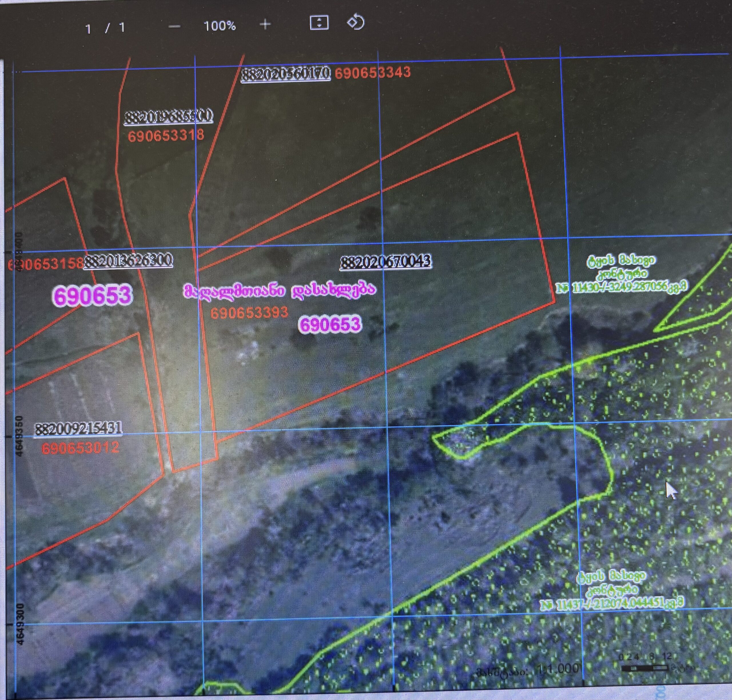
Task: Click cadastral code 882009215431
Action: click(x=78, y=430)
